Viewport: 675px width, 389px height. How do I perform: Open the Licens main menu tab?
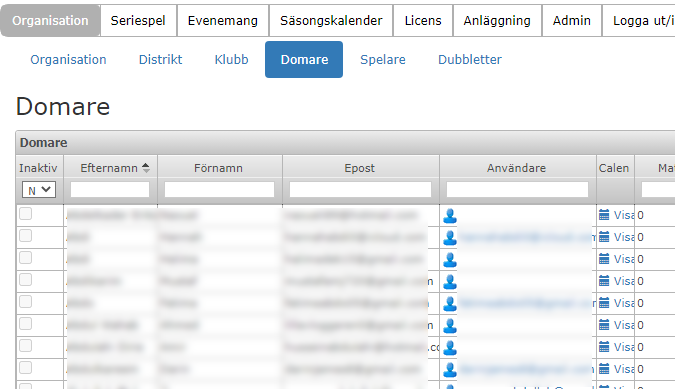[x=423, y=21]
